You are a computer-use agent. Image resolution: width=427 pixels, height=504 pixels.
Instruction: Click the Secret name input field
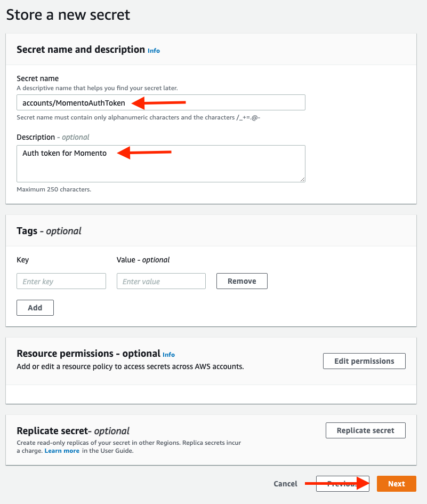(x=213, y=102)
